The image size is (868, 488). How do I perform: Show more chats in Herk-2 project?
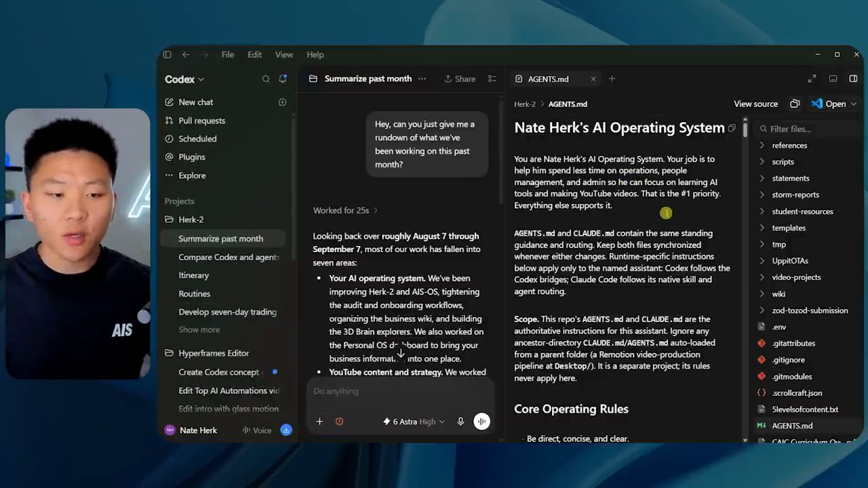(x=199, y=330)
